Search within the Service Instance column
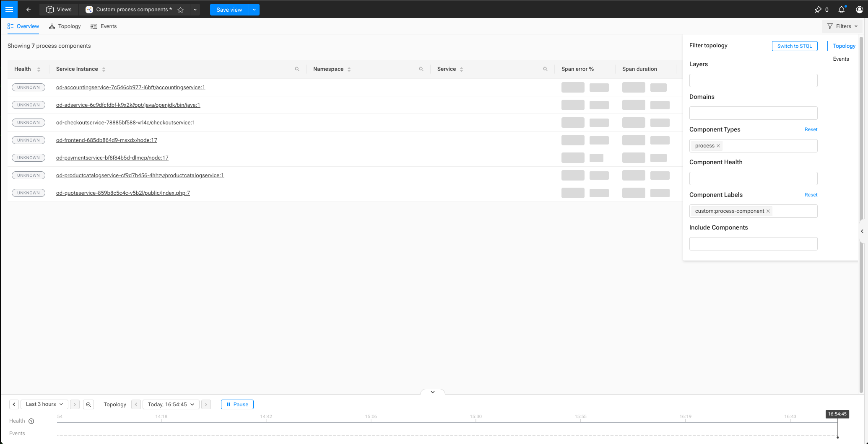This screenshot has height=444, width=868. click(297, 69)
